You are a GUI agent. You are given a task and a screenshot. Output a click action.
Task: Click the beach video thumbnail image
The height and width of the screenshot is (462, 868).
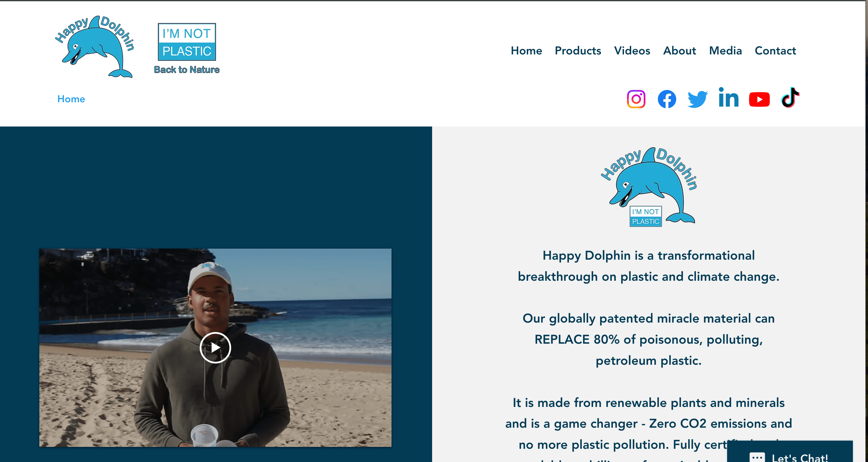[215, 347]
